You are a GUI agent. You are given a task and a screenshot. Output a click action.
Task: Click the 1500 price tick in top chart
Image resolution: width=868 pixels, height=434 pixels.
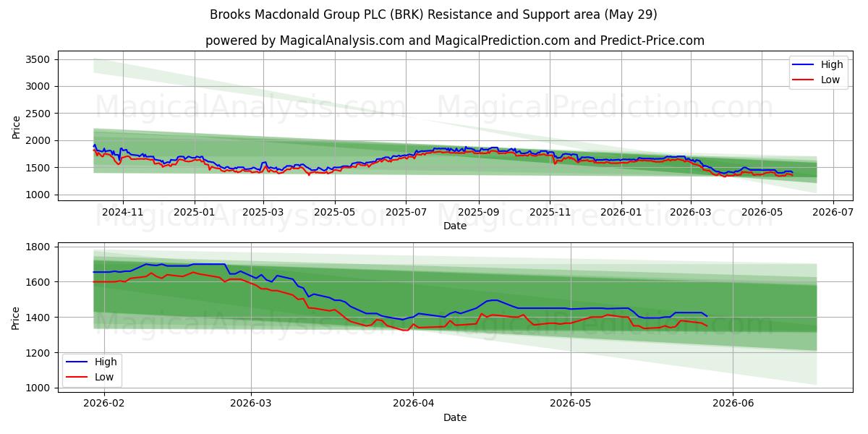(x=38, y=168)
